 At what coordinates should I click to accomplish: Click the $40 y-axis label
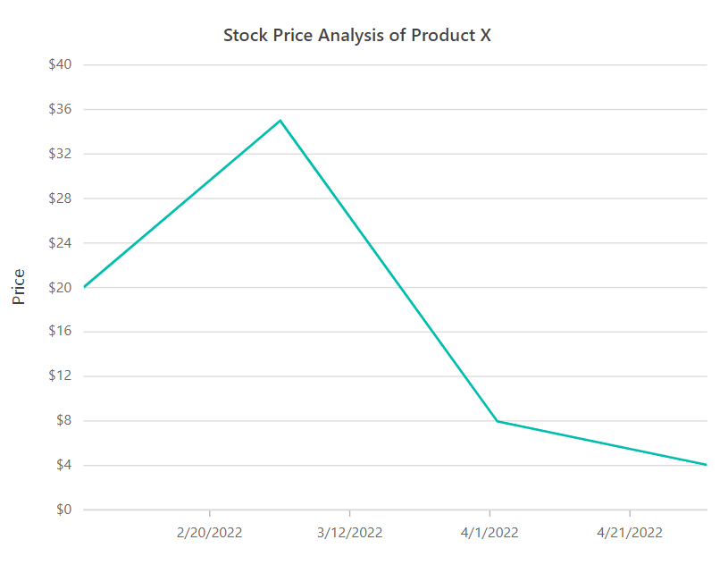point(61,64)
